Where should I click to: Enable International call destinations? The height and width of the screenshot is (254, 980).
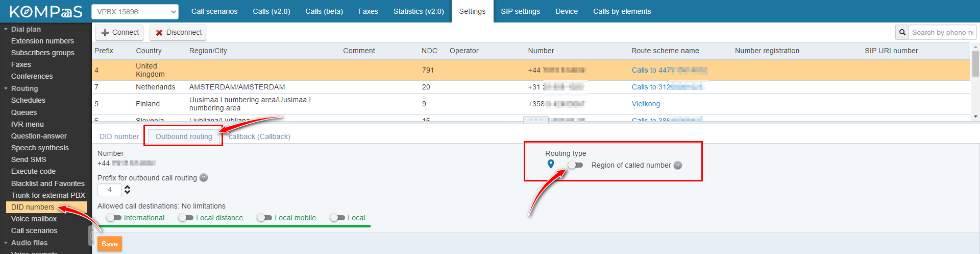coord(114,218)
